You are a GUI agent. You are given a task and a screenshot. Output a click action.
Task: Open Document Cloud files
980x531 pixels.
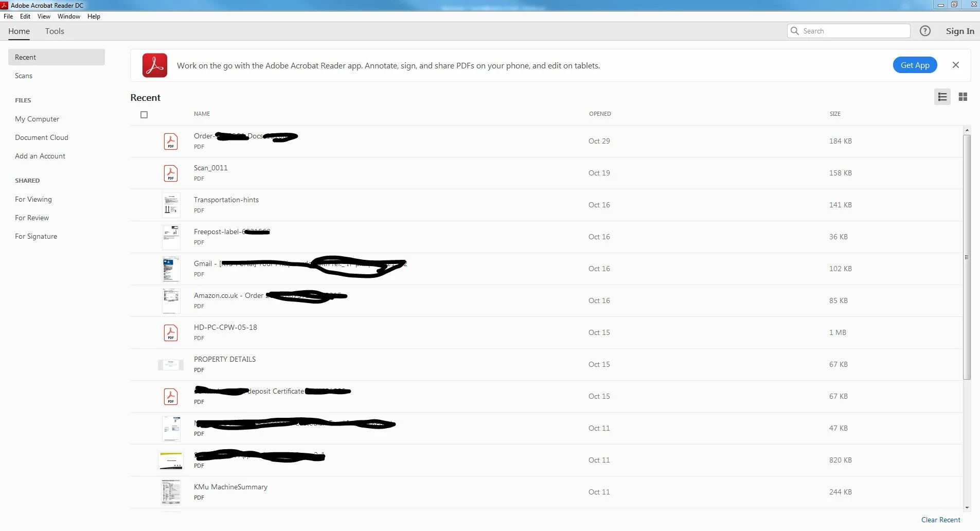click(42, 137)
